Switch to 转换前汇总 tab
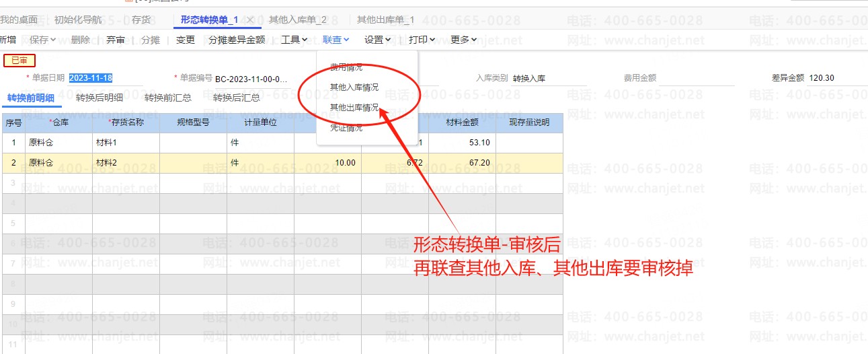The height and width of the screenshot is (354, 868). 168,98
